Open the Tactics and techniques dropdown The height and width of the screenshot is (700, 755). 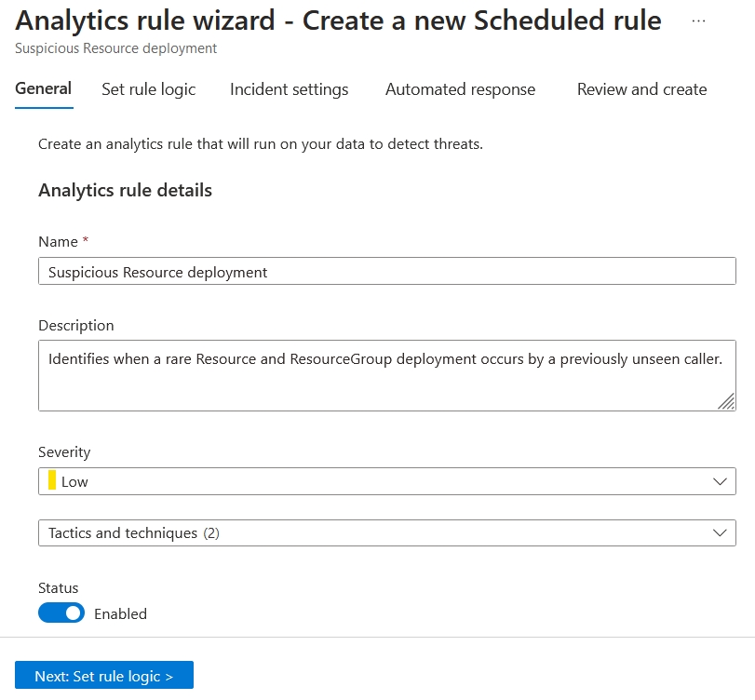[385, 532]
